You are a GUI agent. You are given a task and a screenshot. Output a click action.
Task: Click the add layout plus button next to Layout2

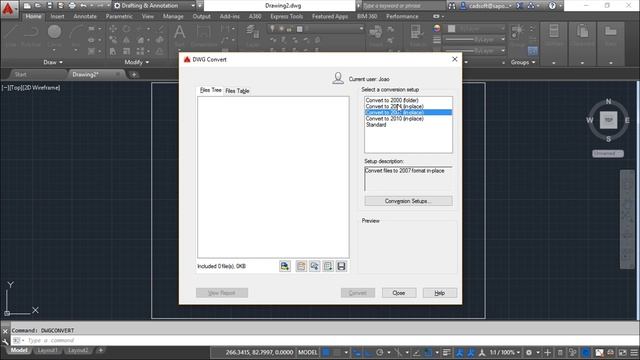(x=100, y=351)
